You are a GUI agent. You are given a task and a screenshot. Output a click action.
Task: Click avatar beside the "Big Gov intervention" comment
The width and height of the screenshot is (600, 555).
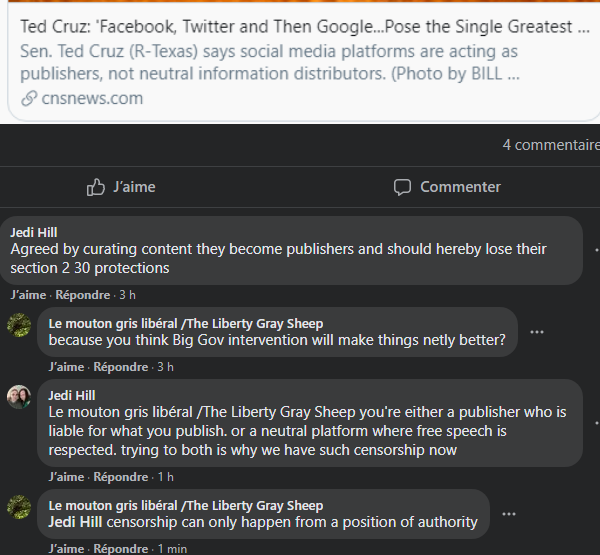(x=19, y=325)
